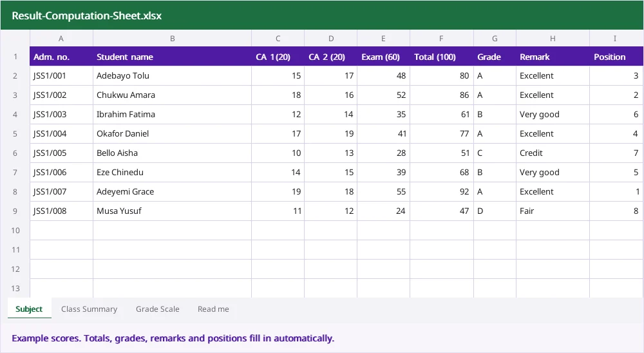Select row 10 header number
Viewport: 644px width, 353px height.
coord(15,230)
